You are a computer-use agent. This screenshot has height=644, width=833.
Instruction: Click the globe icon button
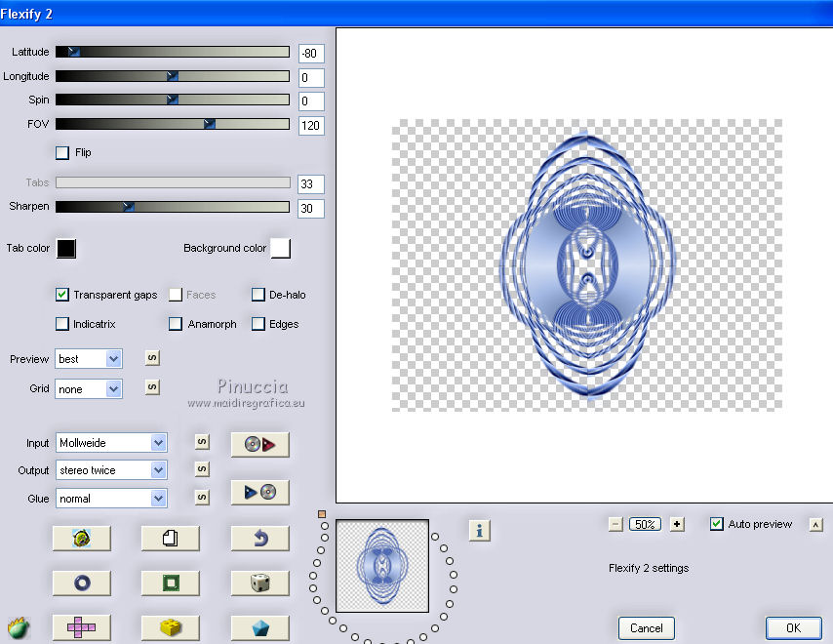point(82,539)
